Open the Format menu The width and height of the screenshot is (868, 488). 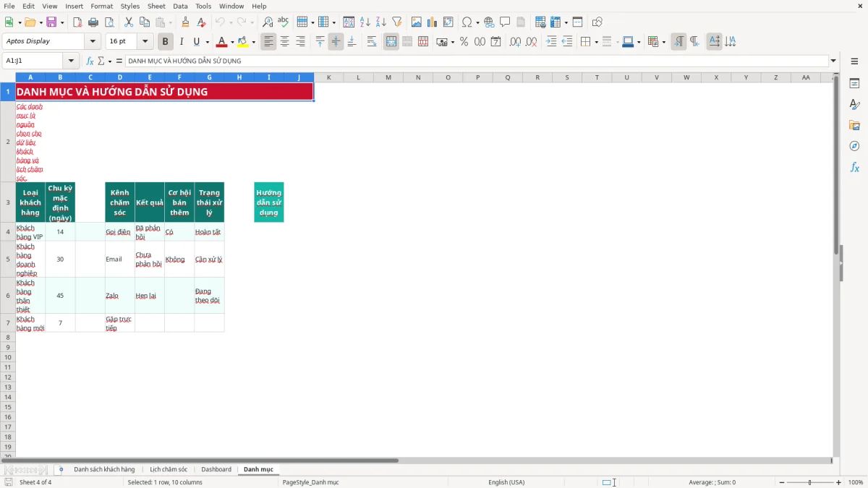click(x=101, y=6)
